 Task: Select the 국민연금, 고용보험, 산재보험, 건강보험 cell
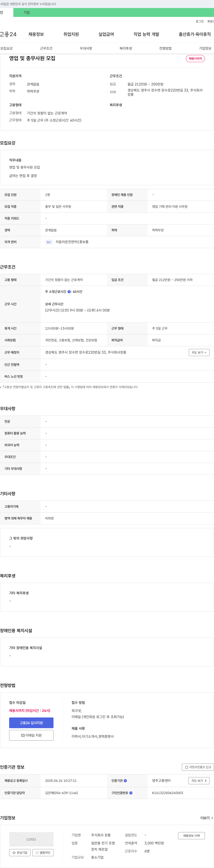click(x=71, y=340)
